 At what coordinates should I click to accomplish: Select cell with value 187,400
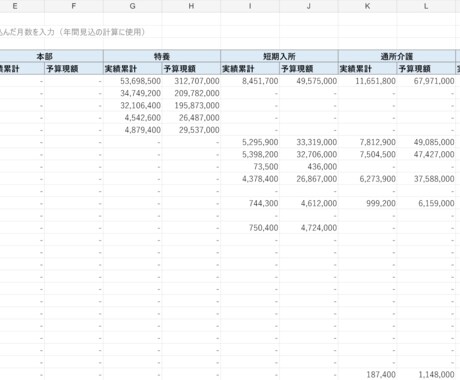367,374
